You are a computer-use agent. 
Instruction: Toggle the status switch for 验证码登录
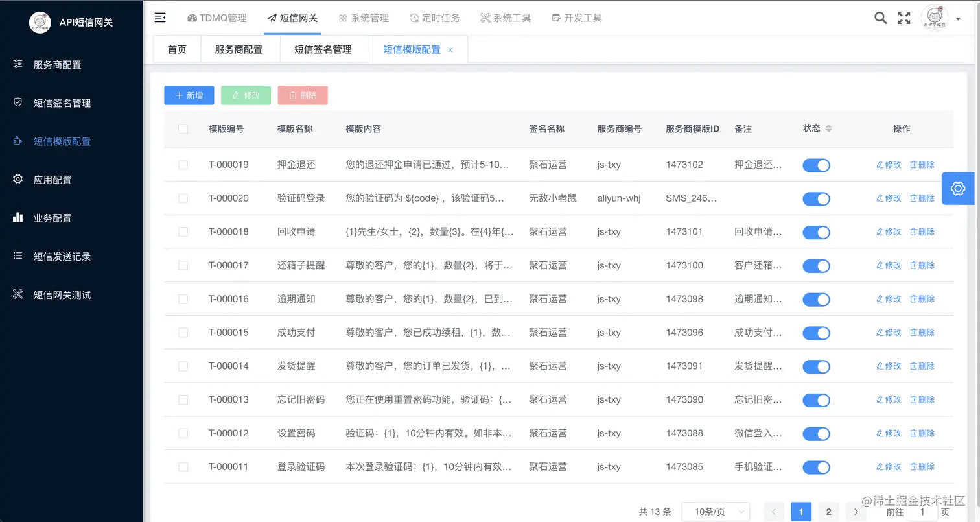click(815, 198)
